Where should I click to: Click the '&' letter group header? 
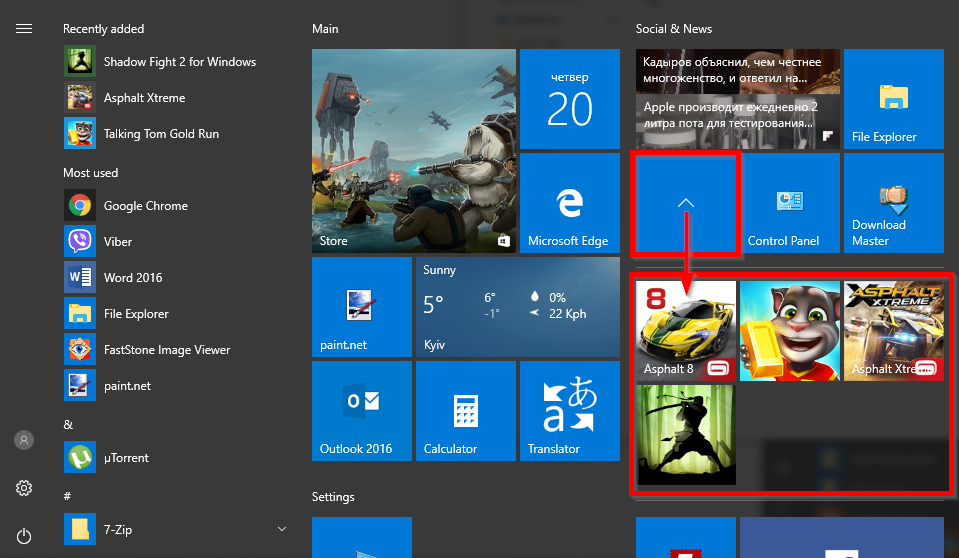click(68, 424)
